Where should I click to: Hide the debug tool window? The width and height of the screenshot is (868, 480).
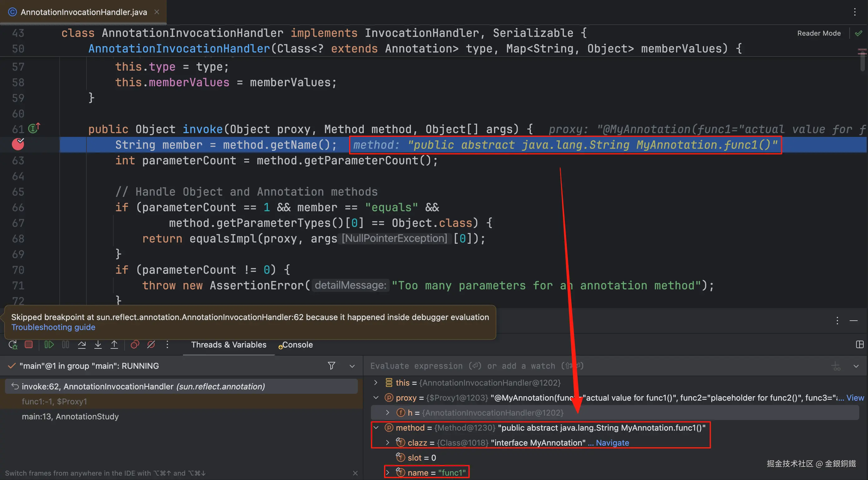854,320
